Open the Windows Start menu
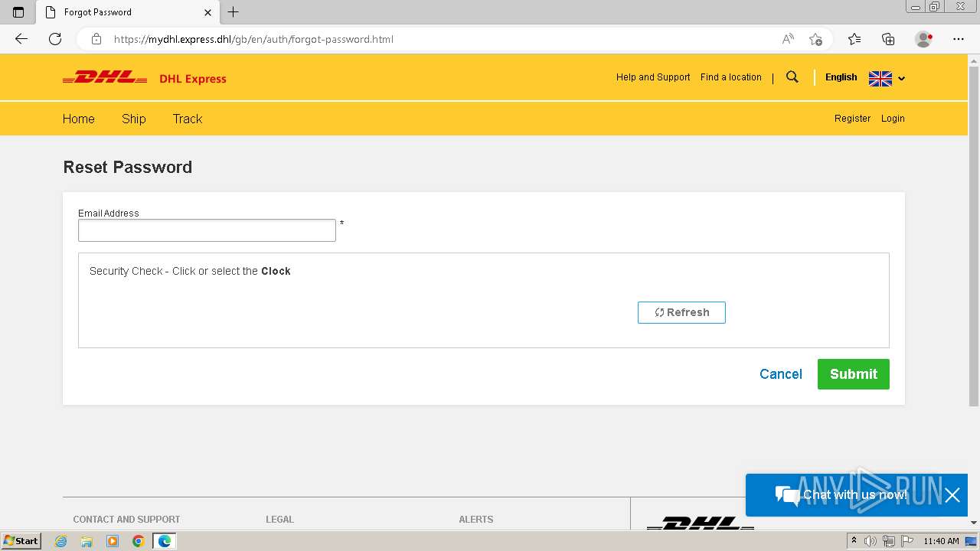Screen dimensions: 980x551 [x=21, y=541]
